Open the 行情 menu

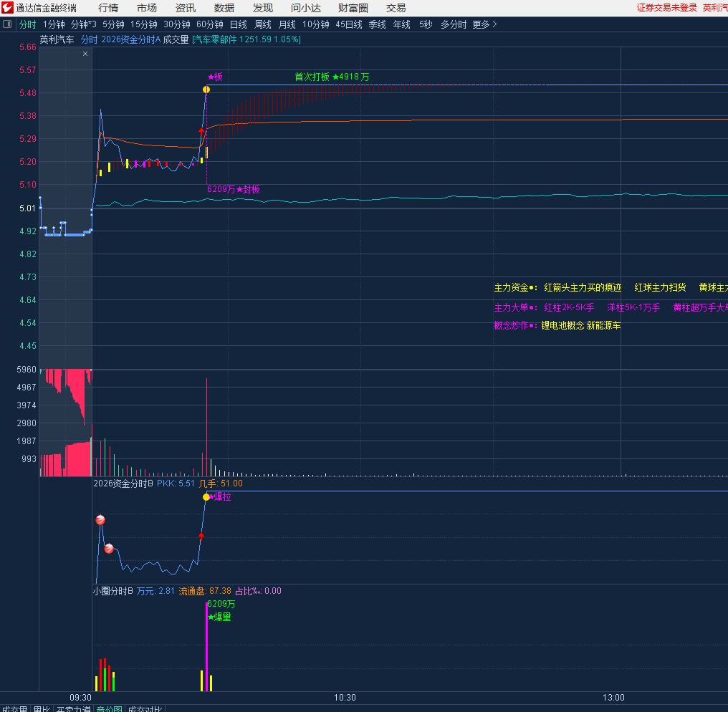click(108, 8)
